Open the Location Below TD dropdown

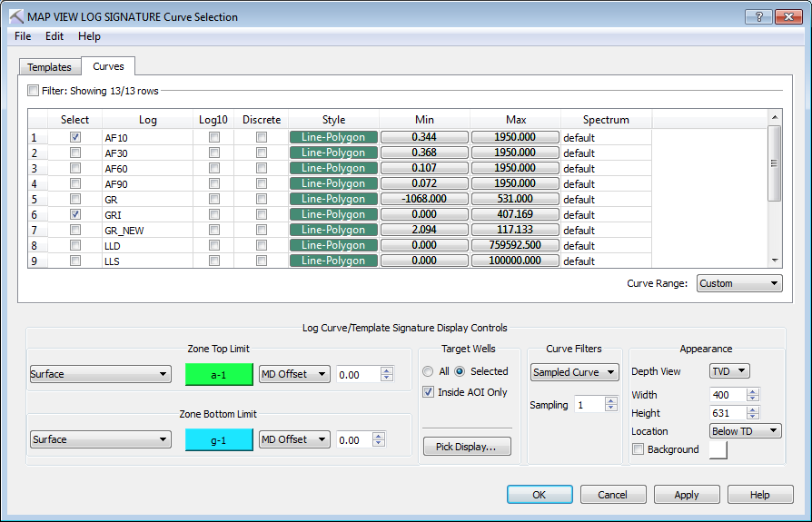coord(745,431)
